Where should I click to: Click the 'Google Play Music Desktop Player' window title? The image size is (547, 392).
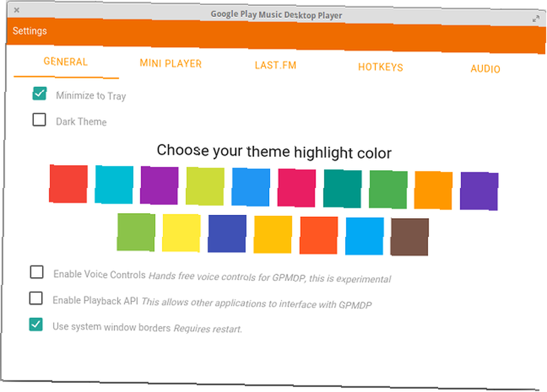[276, 15]
